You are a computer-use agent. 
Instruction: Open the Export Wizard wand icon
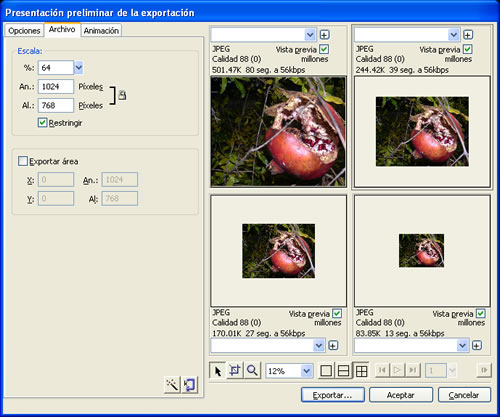click(x=173, y=385)
